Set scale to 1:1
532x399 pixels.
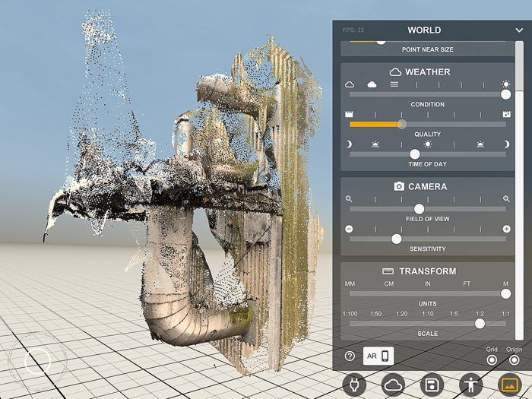pyautogui.click(x=505, y=314)
